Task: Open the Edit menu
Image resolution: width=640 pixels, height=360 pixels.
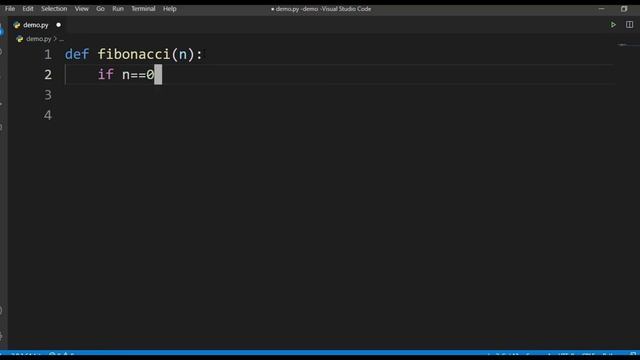Action: 28,9
